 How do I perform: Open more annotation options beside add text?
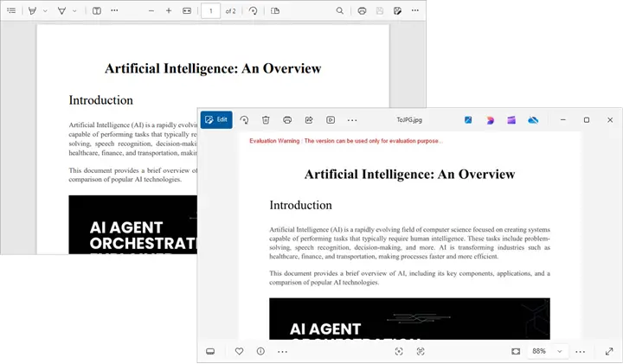[x=114, y=10]
